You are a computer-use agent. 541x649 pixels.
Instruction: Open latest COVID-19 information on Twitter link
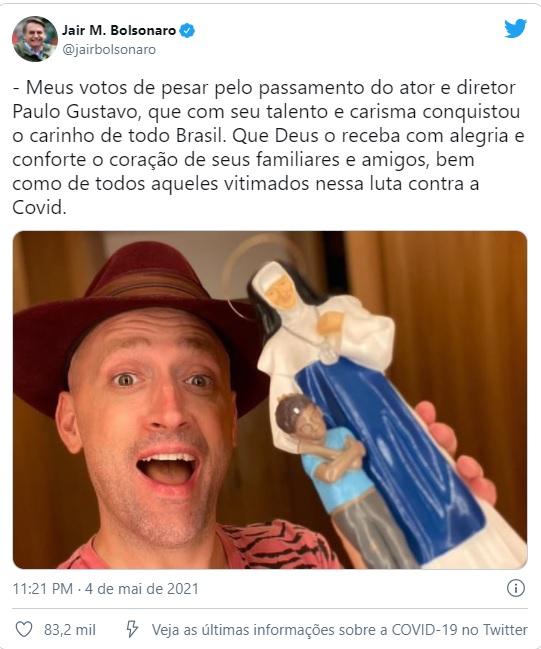(339, 630)
